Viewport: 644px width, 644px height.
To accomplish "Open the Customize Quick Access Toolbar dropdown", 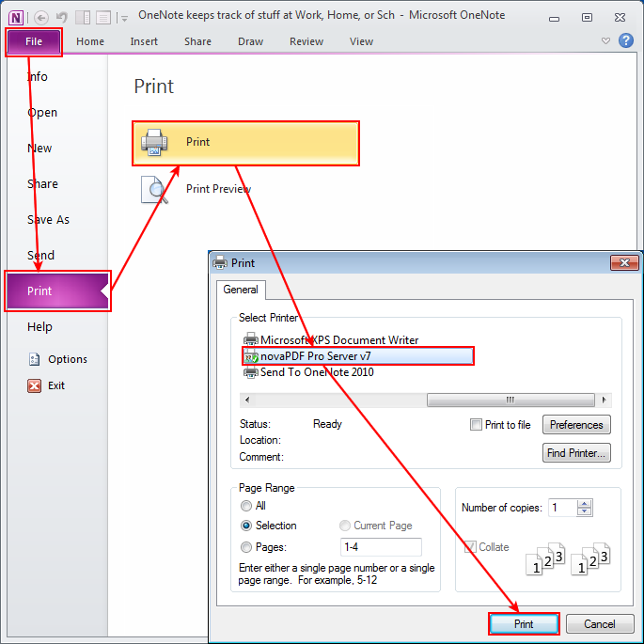I will 124,19.
